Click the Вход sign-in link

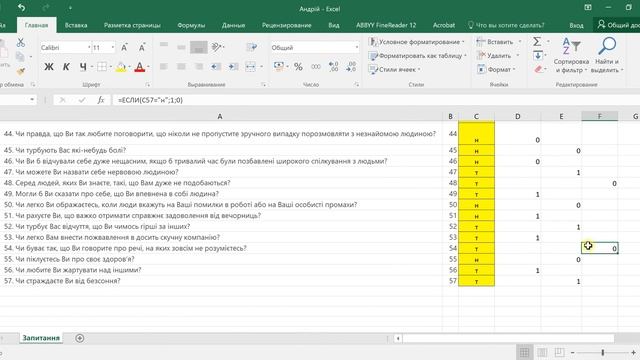click(x=576, y=25)
